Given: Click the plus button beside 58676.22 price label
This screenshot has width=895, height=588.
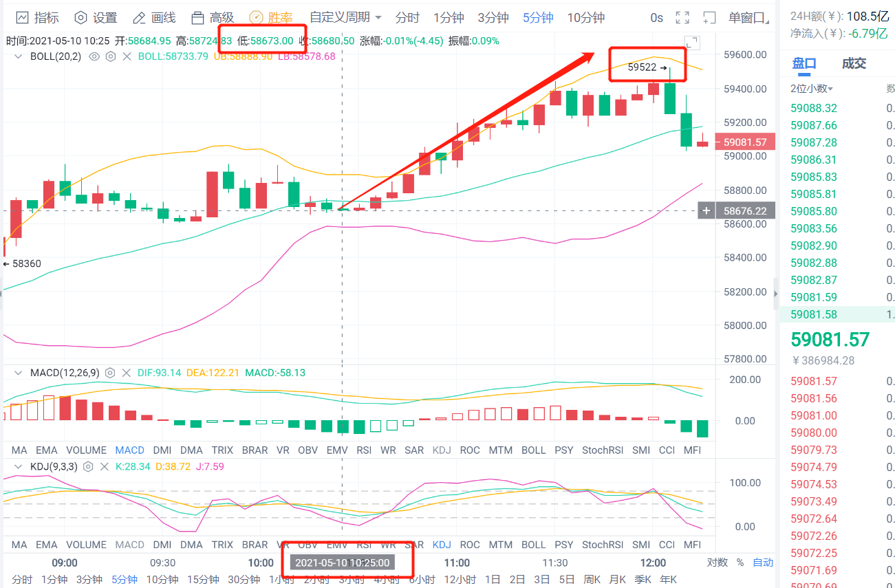Looking at the screenshot, I should (x=707, y=210).
